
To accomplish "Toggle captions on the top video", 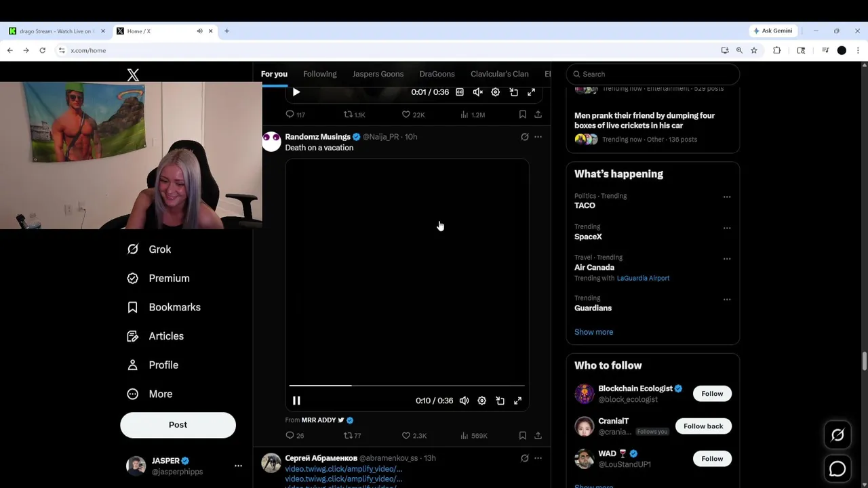I will [460, 92].
